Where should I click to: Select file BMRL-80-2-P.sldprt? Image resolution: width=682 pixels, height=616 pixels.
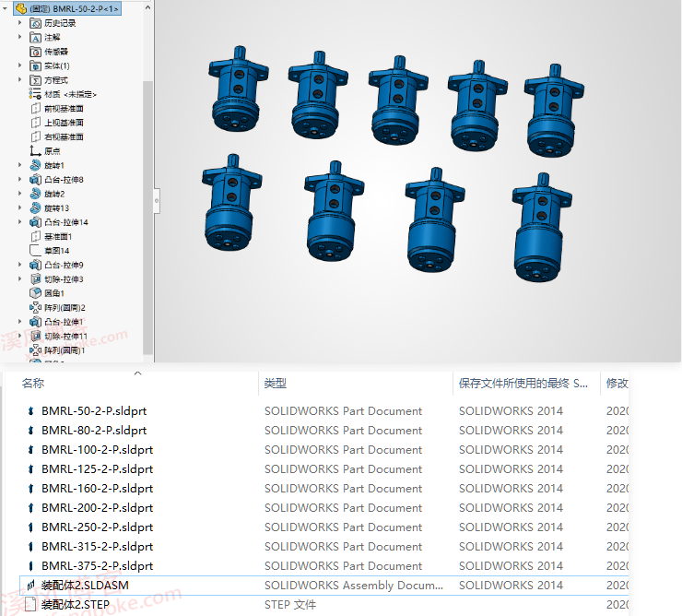(94, 431)
